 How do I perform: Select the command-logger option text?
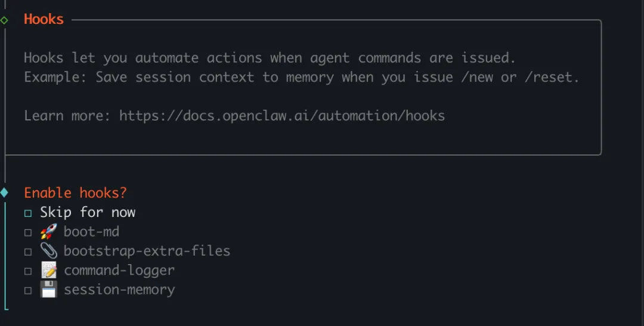point(119,271)
